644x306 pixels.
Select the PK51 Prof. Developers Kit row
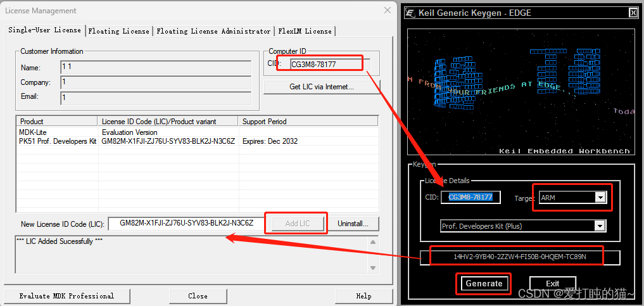[197, 141]
